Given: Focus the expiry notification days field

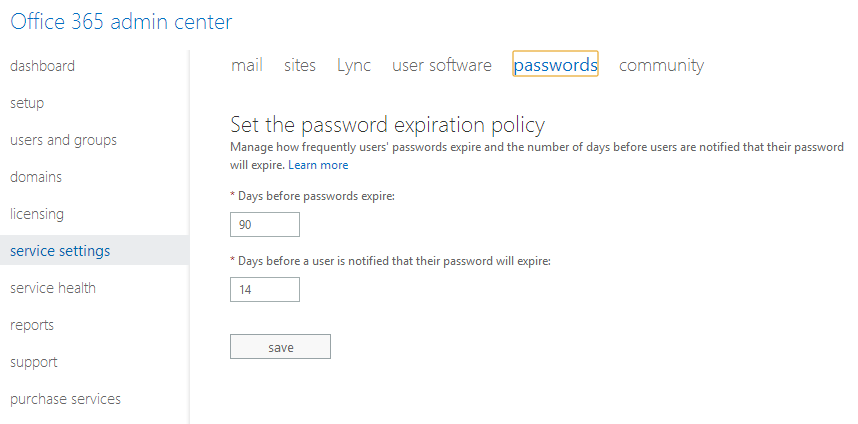Looking at the screenshot, I should coord(265,290).
